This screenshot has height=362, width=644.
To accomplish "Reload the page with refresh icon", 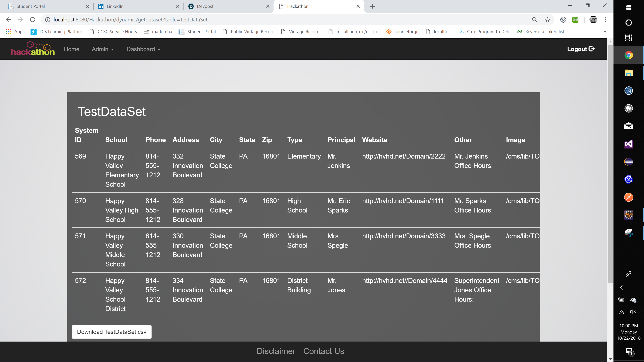I will pyautogui.click(x=33, y=19).
